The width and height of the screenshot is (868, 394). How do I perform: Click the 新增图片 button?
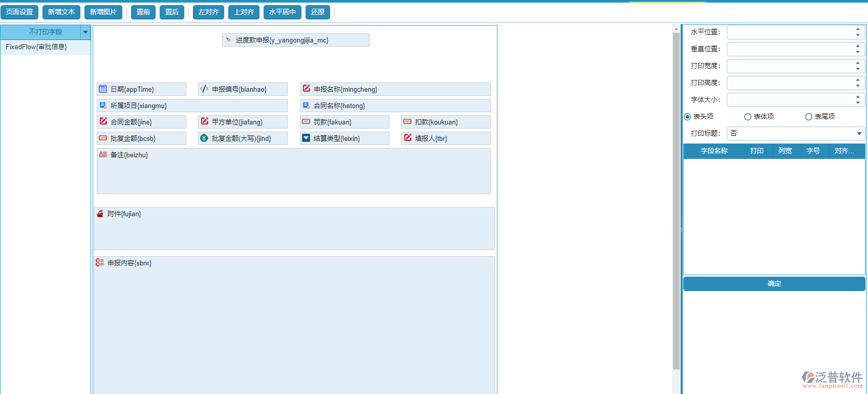[x=103, y=12]
